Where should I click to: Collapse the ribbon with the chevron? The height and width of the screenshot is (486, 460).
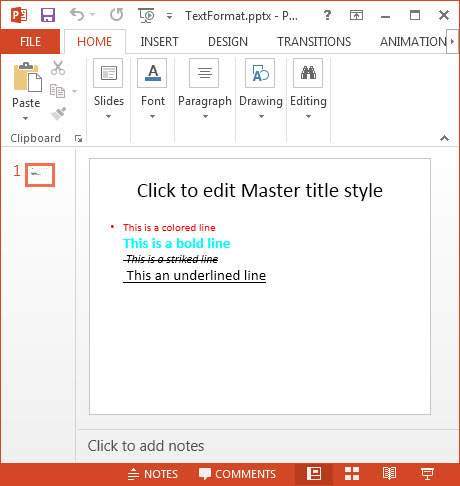point(445,138)
